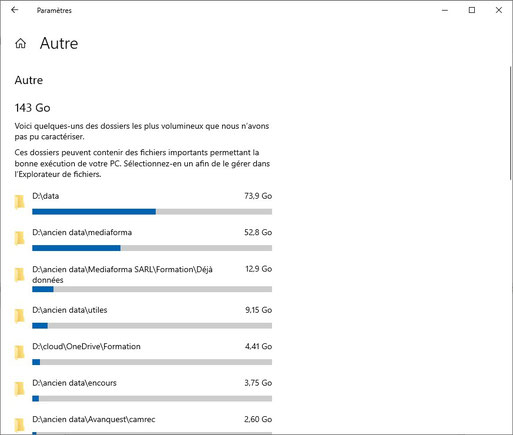Click folder icon for OneDrive\Formation entry

coord(19,352)
